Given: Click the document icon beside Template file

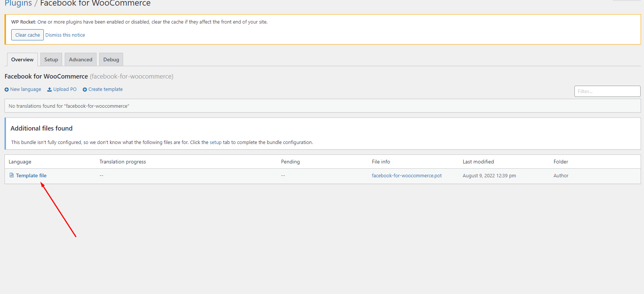Looking at the screenshot, I should [x=12, y=175].
